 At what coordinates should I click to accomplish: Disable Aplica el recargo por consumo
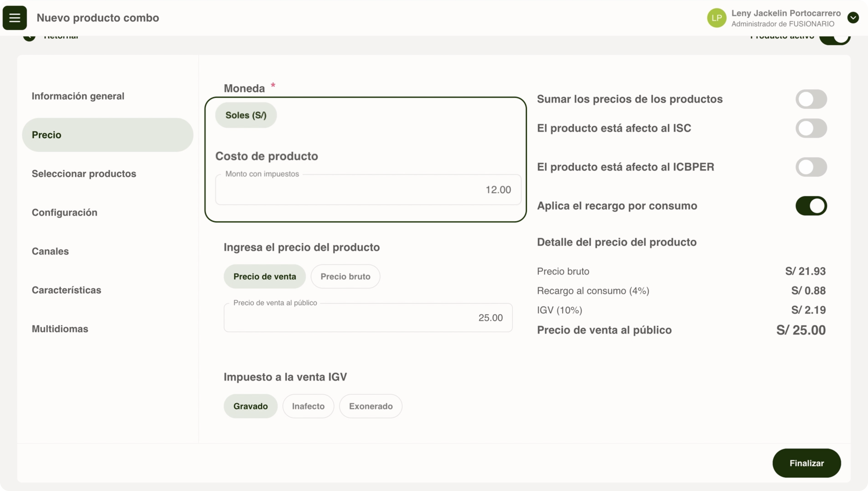tap(811, 206)
